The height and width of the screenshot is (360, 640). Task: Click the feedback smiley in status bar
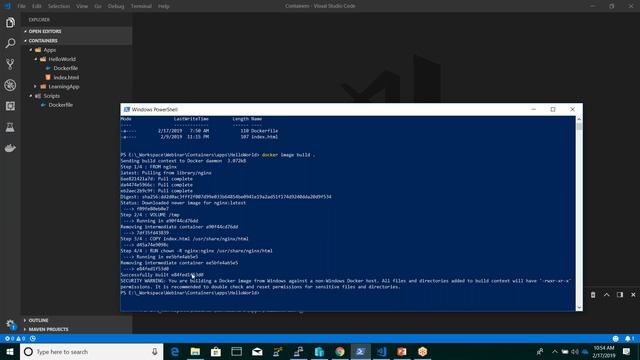616,338
